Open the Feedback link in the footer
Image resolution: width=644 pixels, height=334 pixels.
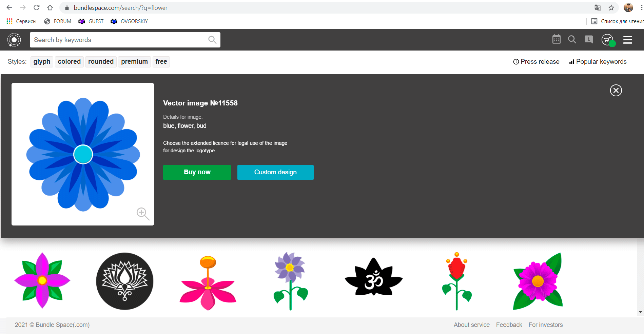coord(509,325)
